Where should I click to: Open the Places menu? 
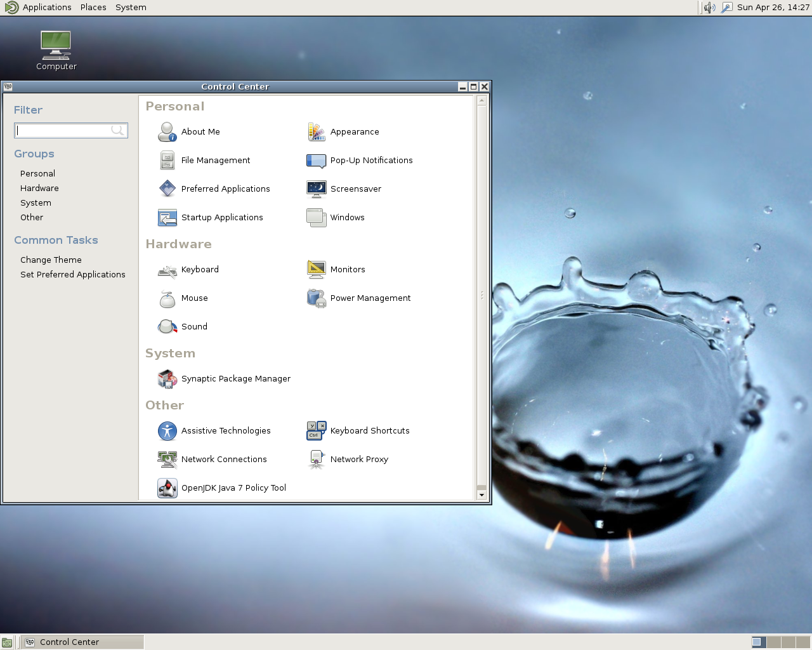(93, 8)
